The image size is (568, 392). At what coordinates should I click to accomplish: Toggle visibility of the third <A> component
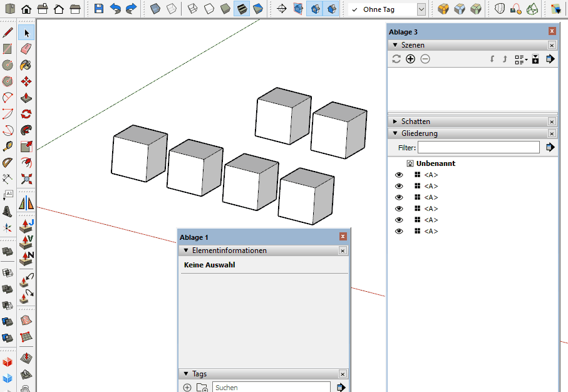(x=399, y=197)
